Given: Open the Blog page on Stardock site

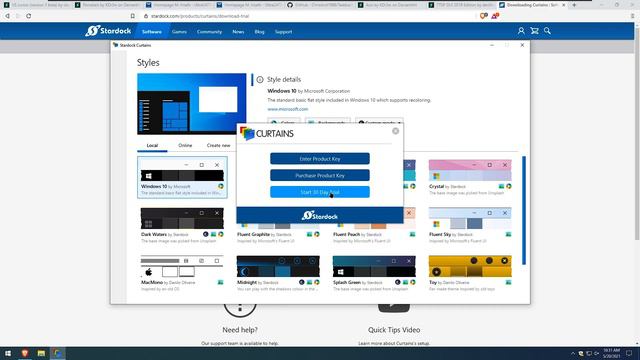Looking at the screenshot, I should [259, 31].
